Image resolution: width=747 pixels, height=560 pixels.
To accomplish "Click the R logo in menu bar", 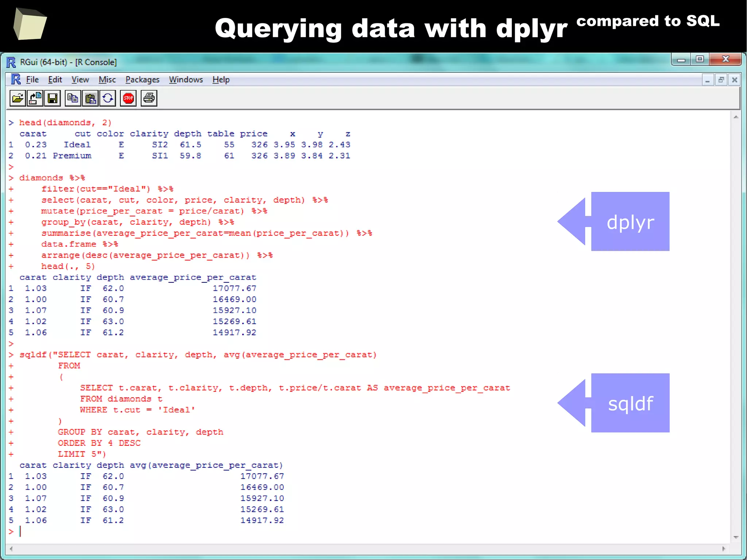I will click(16, 79).
